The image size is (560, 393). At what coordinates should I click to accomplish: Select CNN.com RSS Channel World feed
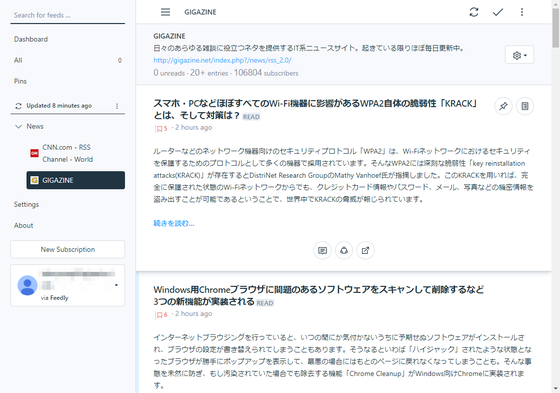tap(76, 153)
